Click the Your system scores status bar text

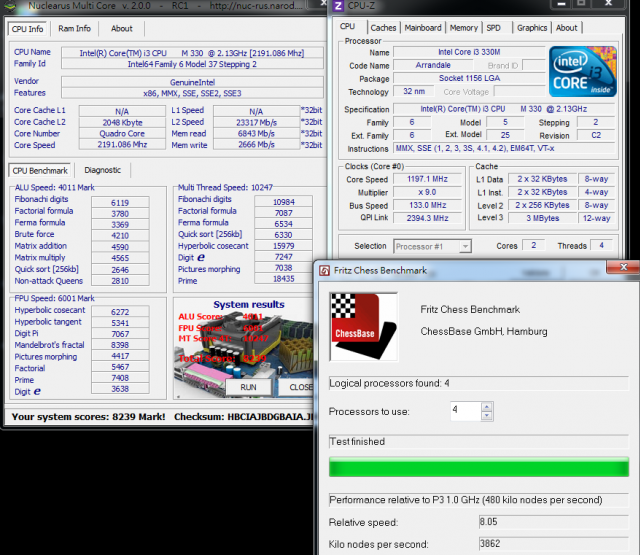point(88,417)
